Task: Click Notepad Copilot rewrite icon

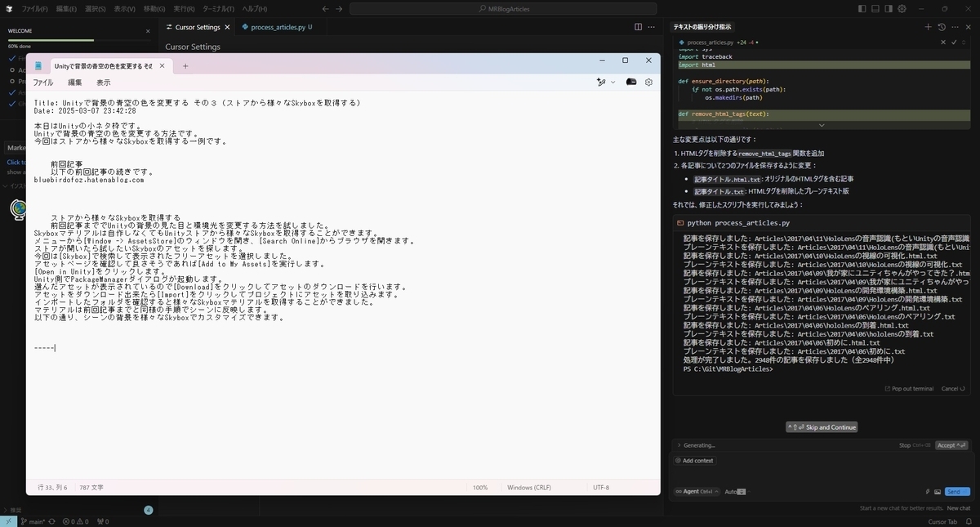Action: (x=600, y=83)
